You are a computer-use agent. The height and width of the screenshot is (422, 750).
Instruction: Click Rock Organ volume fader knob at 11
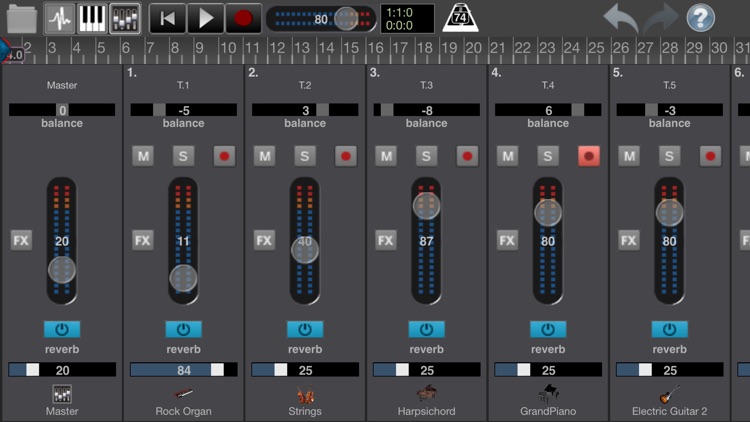[x=183, y=278]
